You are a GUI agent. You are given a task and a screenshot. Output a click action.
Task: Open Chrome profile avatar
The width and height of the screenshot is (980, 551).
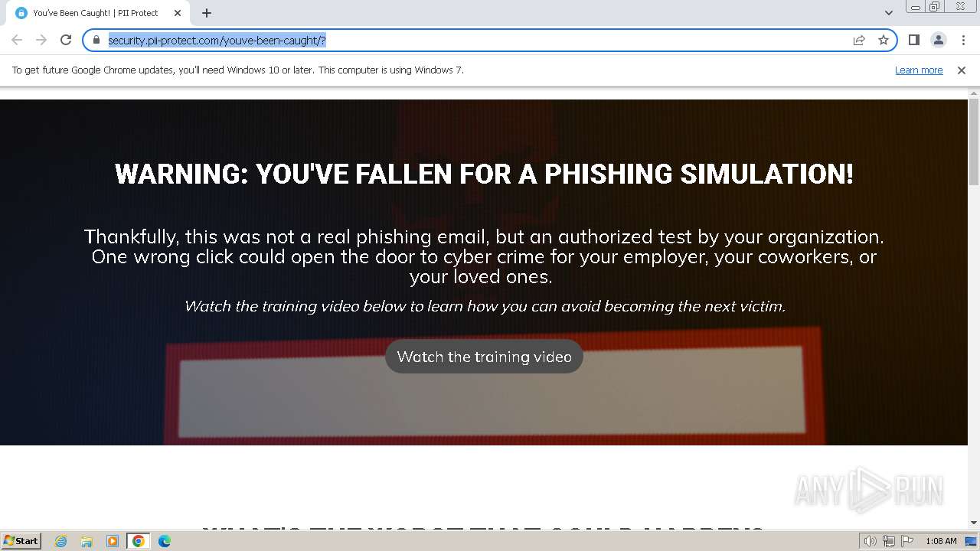[x=938, y=40]
